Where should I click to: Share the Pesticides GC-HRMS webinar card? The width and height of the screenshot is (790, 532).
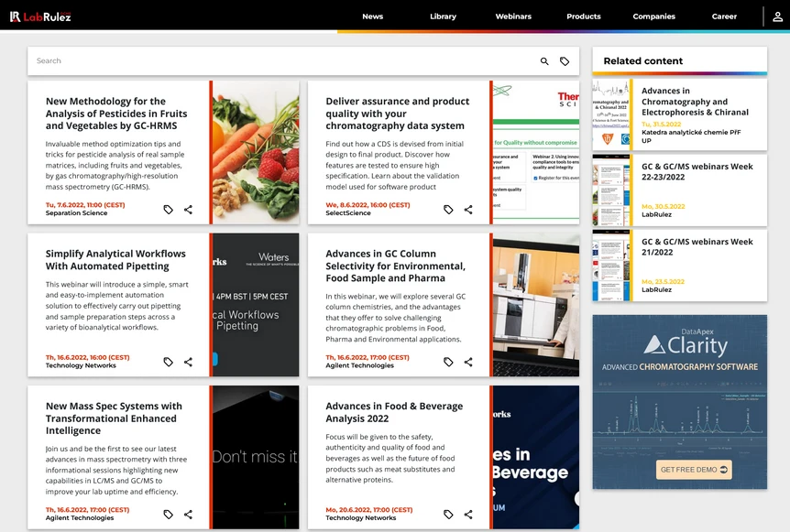[x=188, y=210]
